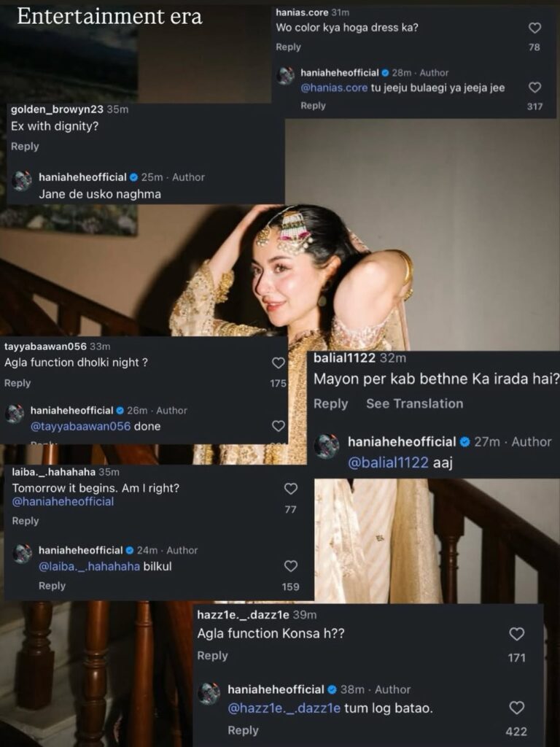Reply to hanias.core's dress color comment
This screenshot has width=560, height=747.
(288, 47)
